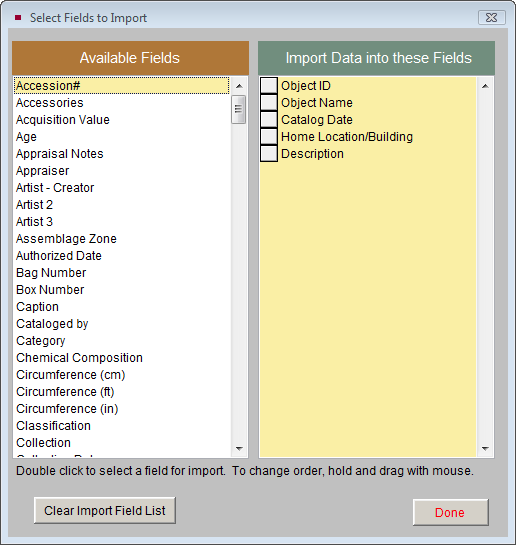Select the Circumference (cm) field
516x545 pixels.
click(x=122, y=375)
